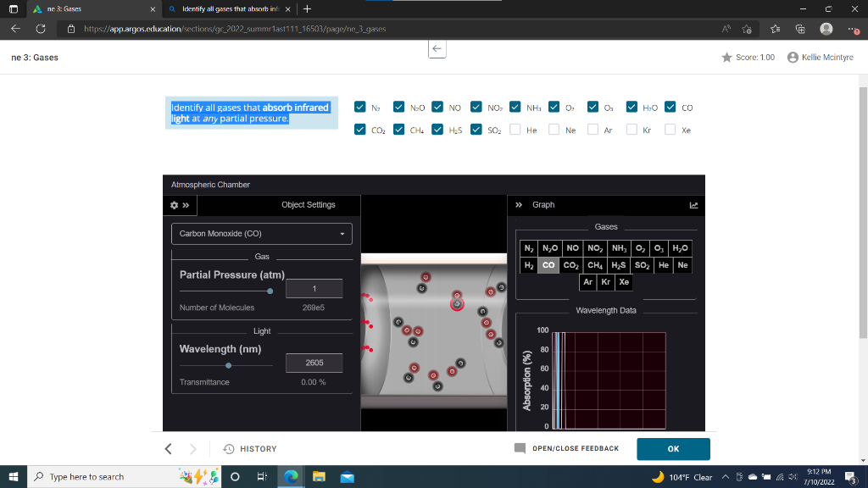Show hidden system tray icons chevron

click(726, 476)
